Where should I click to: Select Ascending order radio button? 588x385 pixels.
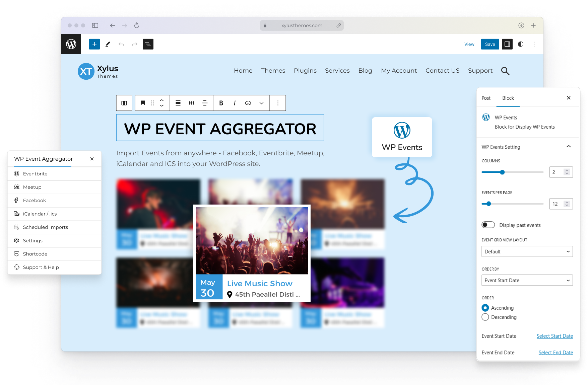pos(485,308)
